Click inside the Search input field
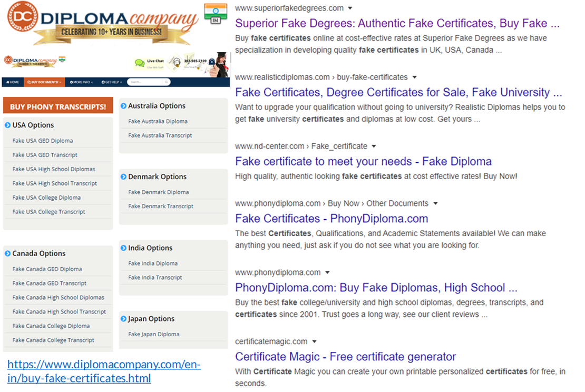Image resolution: width=585 pixels, height=392 pixels. (x=142, y=82)
